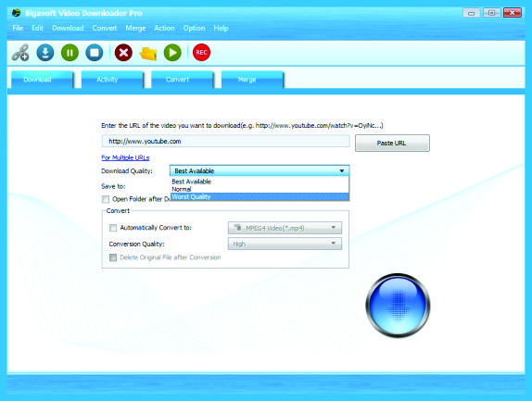Open the Action menu
Screen dimensions: 532x401
164,28
